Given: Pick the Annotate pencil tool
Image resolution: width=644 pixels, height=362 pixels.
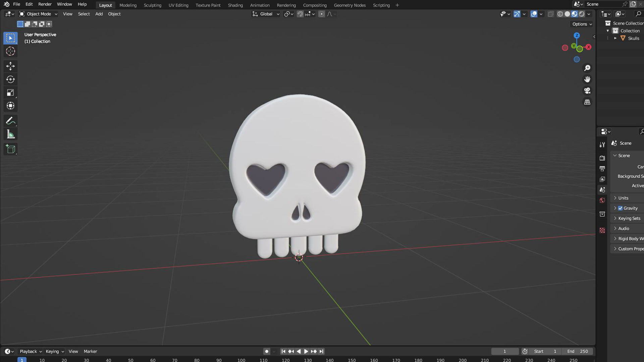Looking at the screenshot, I should point(10,121).
